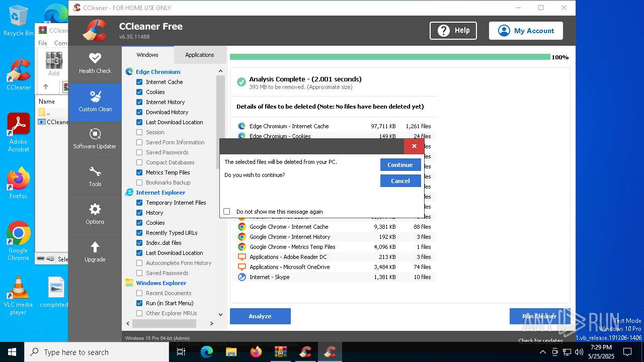Click the Edge Chromium Internet Cache result icon
Image resolution: width=644 pixels, height=362 pixels.
coord(242,126)
